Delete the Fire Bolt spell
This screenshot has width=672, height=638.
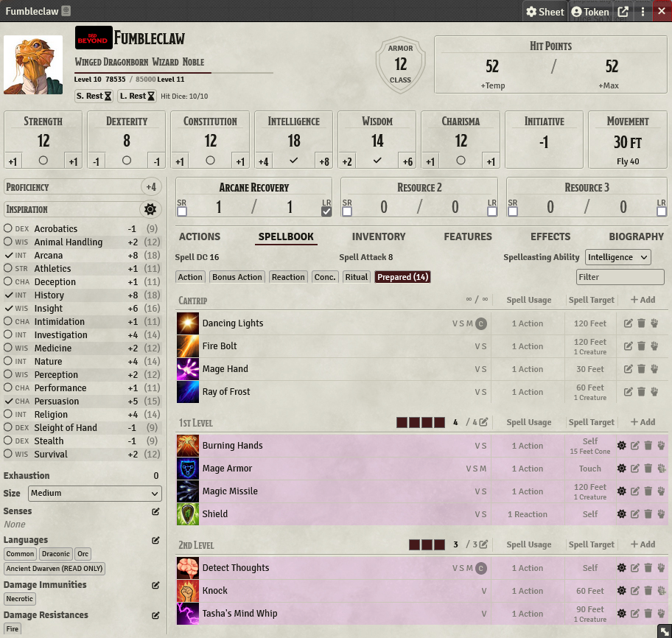point(641,346)
